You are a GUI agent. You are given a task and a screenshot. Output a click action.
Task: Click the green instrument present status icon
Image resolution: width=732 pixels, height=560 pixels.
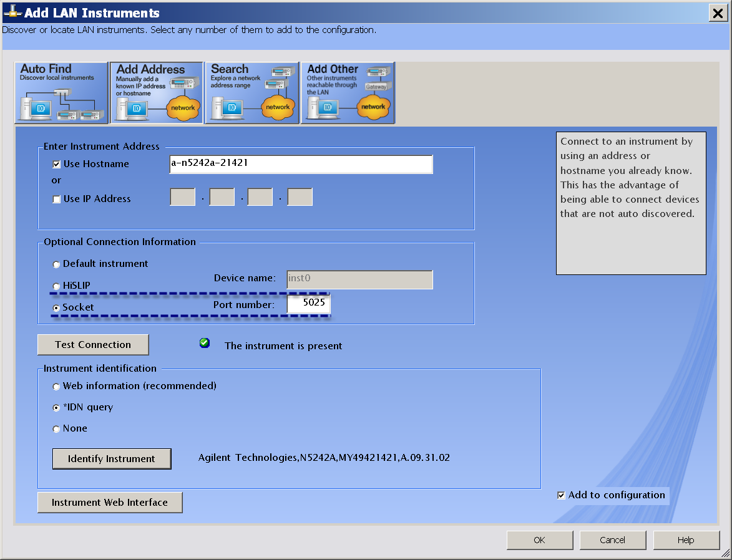[205, 343]
